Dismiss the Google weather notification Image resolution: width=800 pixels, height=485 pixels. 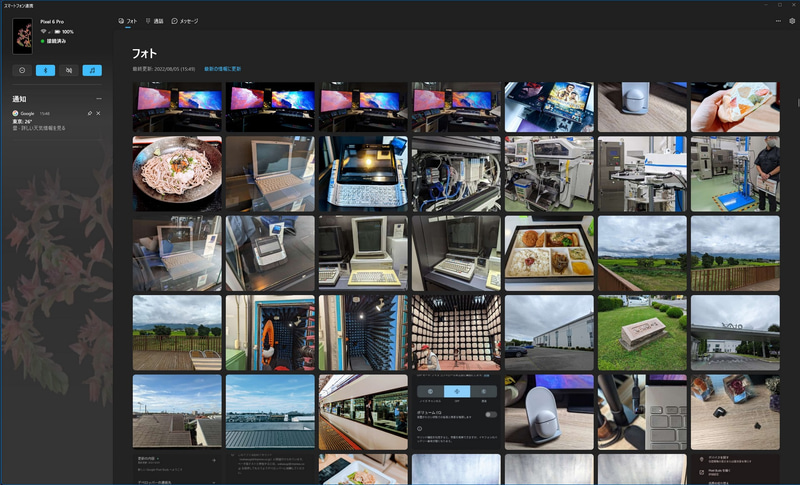coord(98,113)
